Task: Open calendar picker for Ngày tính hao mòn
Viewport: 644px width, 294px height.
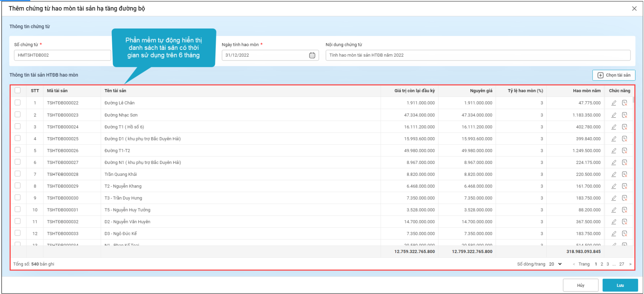Action: tap(312, 55)
